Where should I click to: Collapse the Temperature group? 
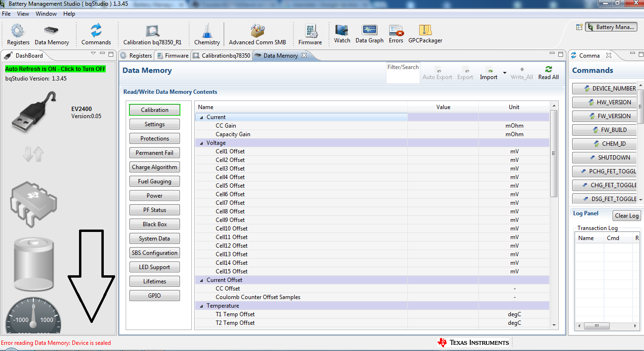tap(201, 306)
